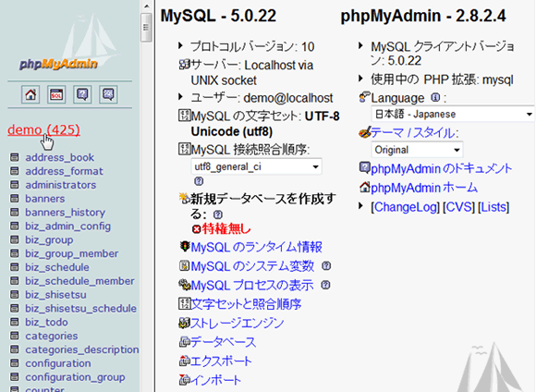Image resolution: width=536 pixels, height=392 pixels.
Task: Open the エクスポート link
Action: coord(221,361)
